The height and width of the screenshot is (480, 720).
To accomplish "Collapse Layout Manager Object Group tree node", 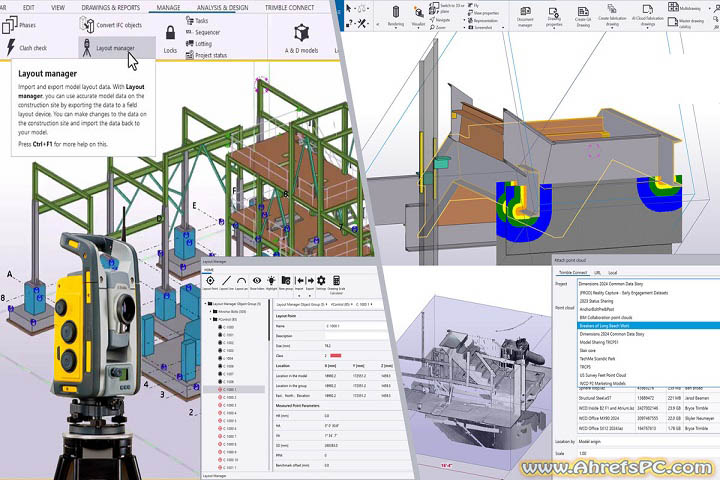I will tap(205, 304).
